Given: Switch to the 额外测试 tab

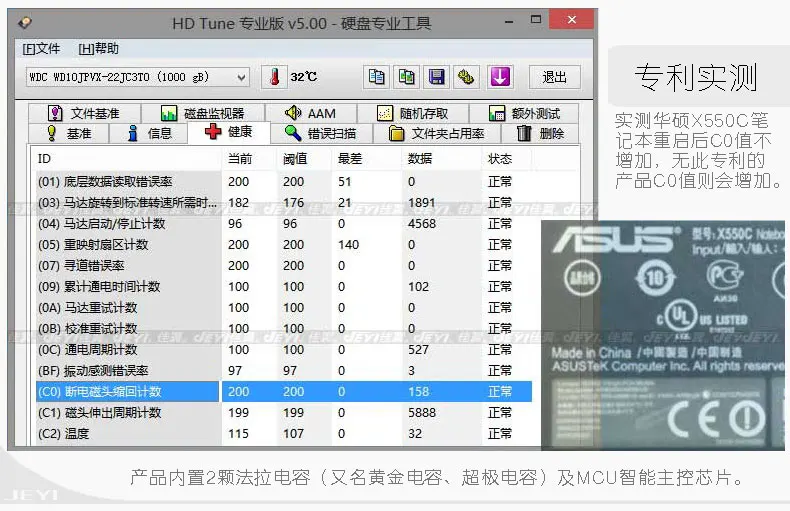Looking at the screenshot, I should click(x=524, y=113).
